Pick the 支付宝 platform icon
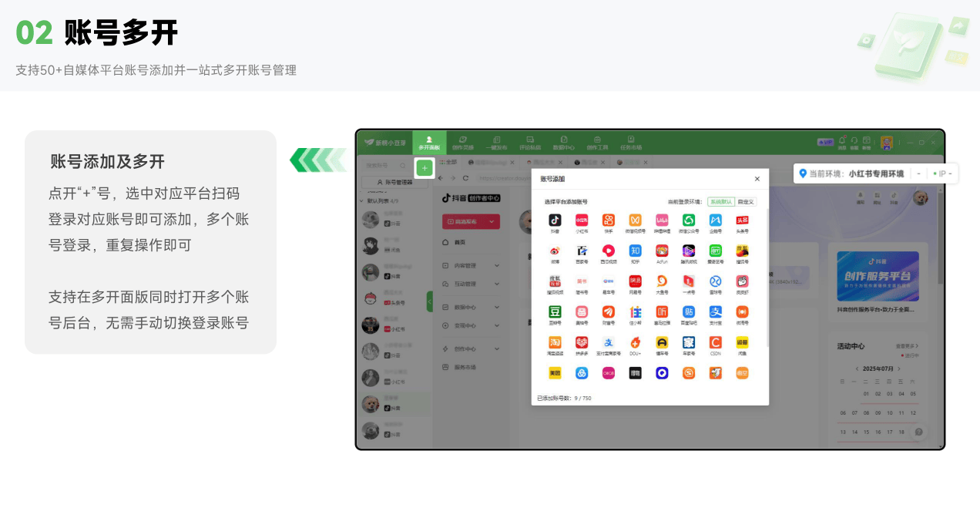The width and height of the screenshot is (980, 525). (x=715, y=311)
